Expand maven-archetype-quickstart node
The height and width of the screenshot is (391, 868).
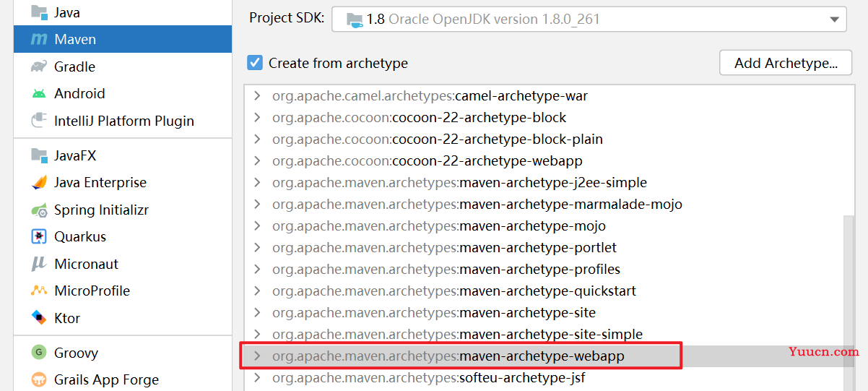[256, 291]
